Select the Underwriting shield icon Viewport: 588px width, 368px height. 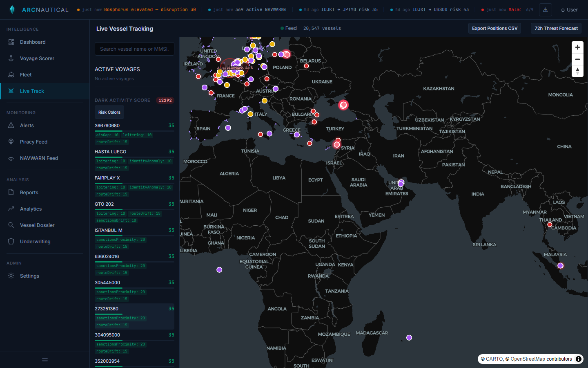click(11, 241)
